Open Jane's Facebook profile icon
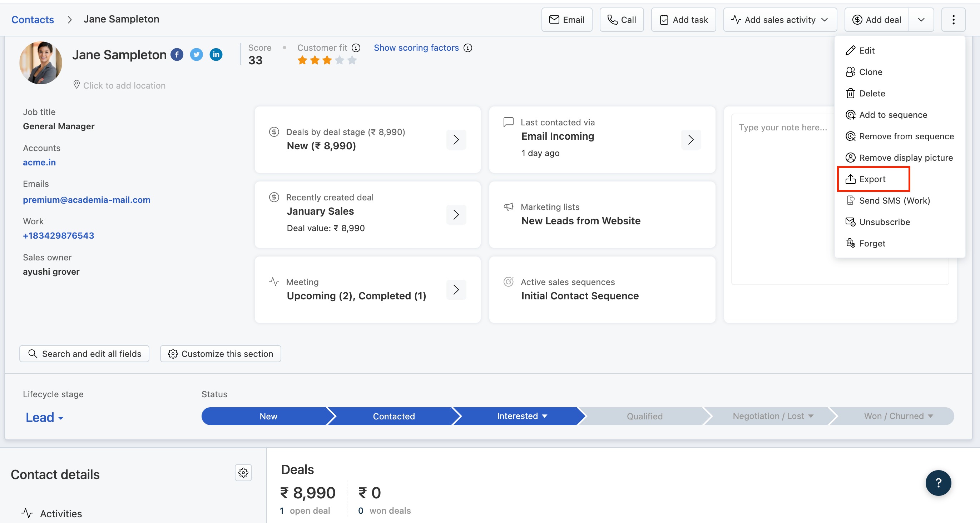980x523 pixels. point(177,55)
